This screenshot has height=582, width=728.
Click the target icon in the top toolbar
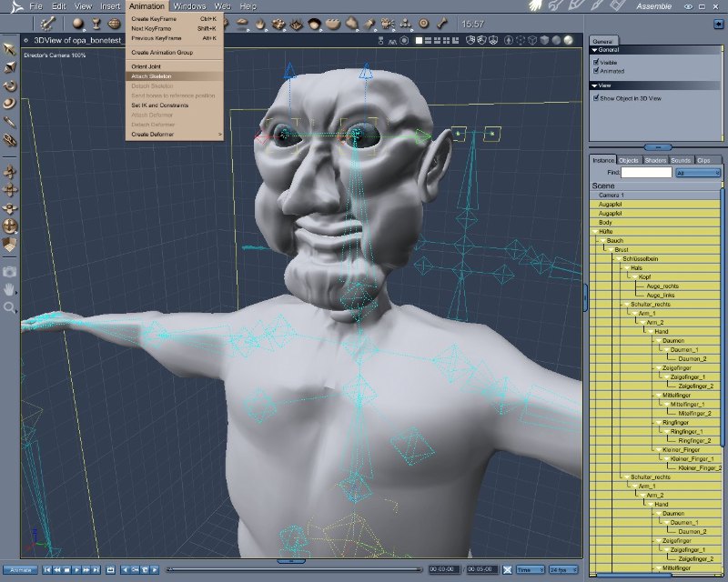coord(423,23)
